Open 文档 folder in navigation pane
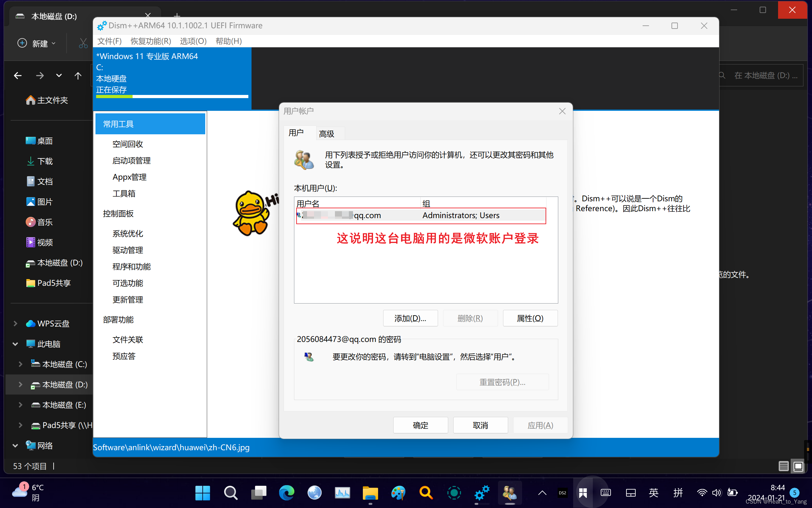The width and height of the screenshot is (812, 508). 39,181
